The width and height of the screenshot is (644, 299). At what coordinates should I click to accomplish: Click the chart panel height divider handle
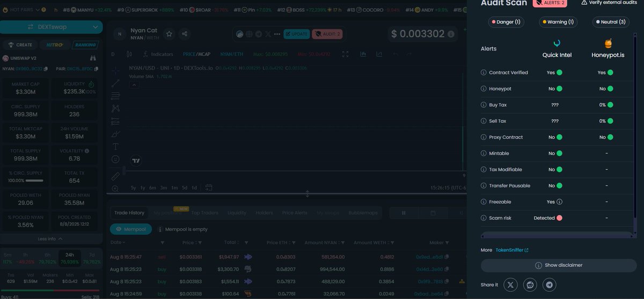[308, 194]
